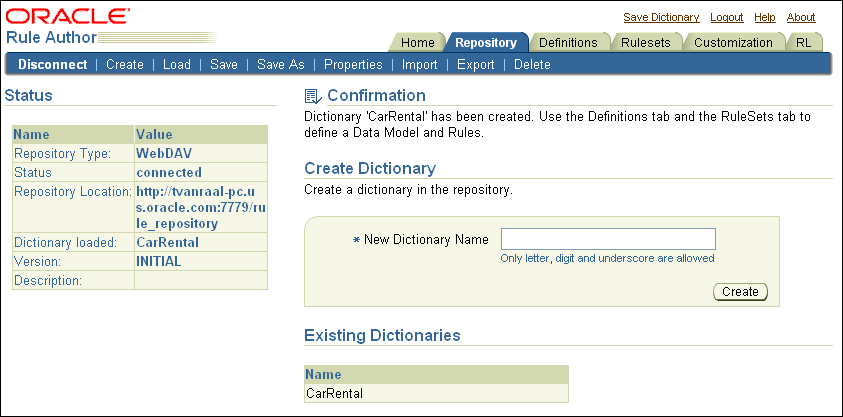Click the connected status value
The image size is (843, 417).
tap(169, 172)
